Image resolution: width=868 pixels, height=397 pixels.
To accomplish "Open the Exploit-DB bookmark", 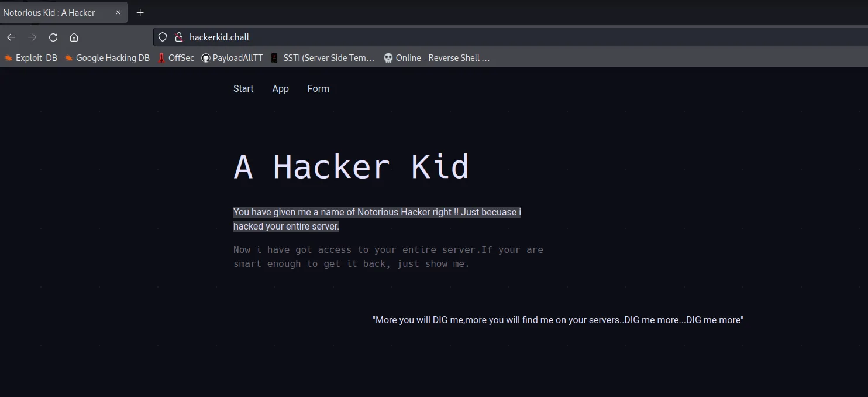I will (31, 58).
